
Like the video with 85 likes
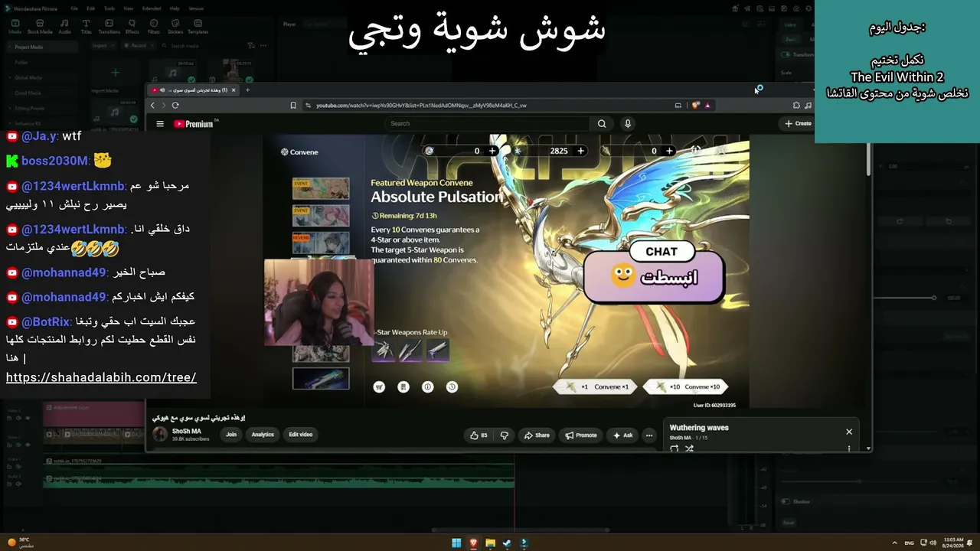(479, 435)
